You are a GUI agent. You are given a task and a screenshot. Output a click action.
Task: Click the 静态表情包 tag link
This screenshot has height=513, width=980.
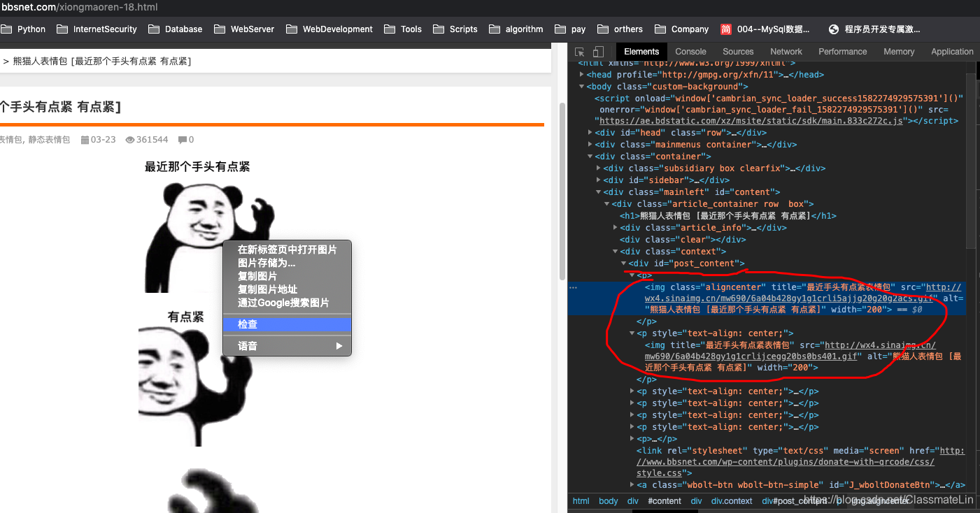coord(49,140)
